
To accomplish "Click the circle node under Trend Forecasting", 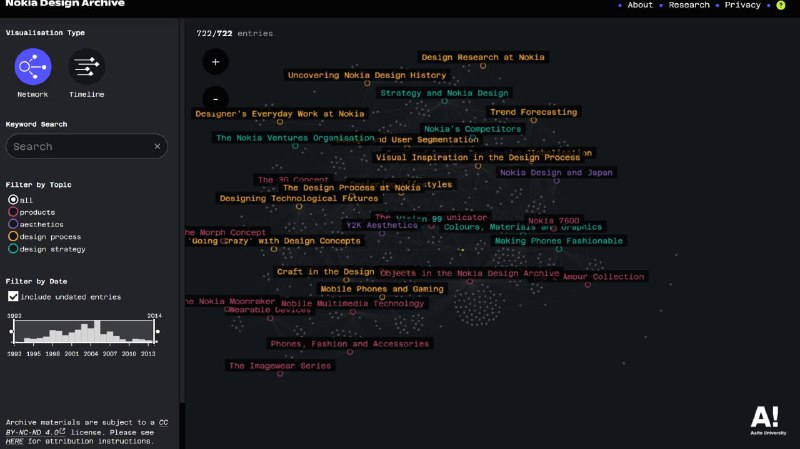I will click(x=534, y=120).
